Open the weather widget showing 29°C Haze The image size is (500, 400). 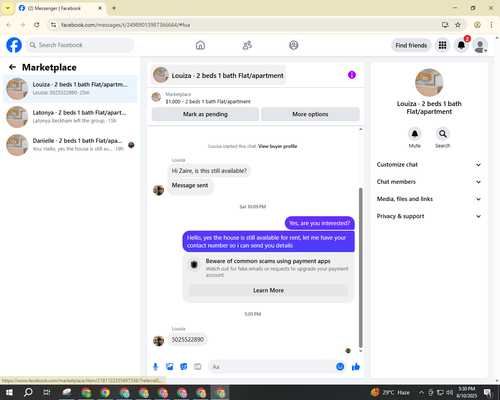click(x=390, y=392)
